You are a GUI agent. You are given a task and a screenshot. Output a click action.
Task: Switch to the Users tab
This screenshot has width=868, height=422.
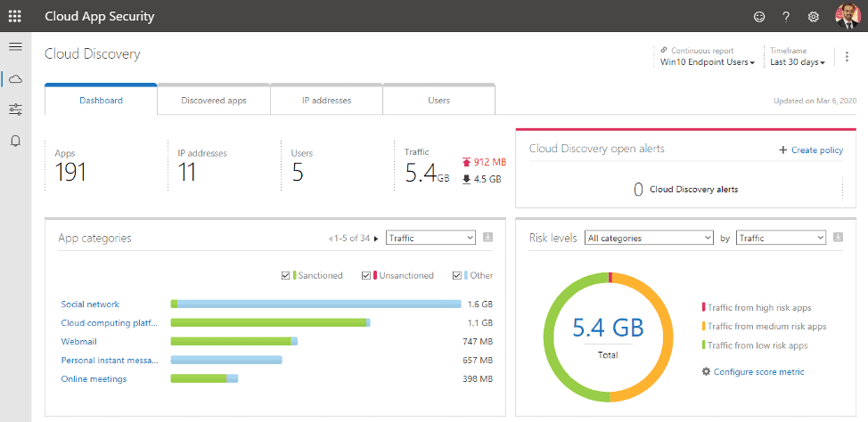click(439, 100)
